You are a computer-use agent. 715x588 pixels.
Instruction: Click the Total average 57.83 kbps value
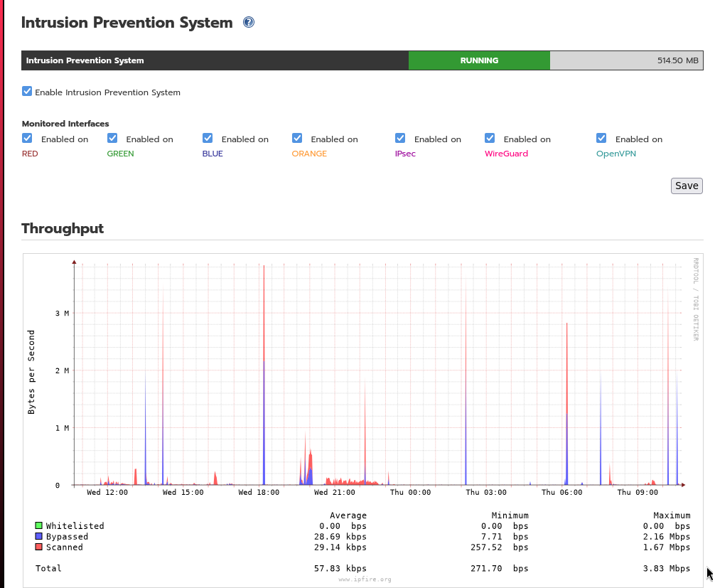point(340,568)
